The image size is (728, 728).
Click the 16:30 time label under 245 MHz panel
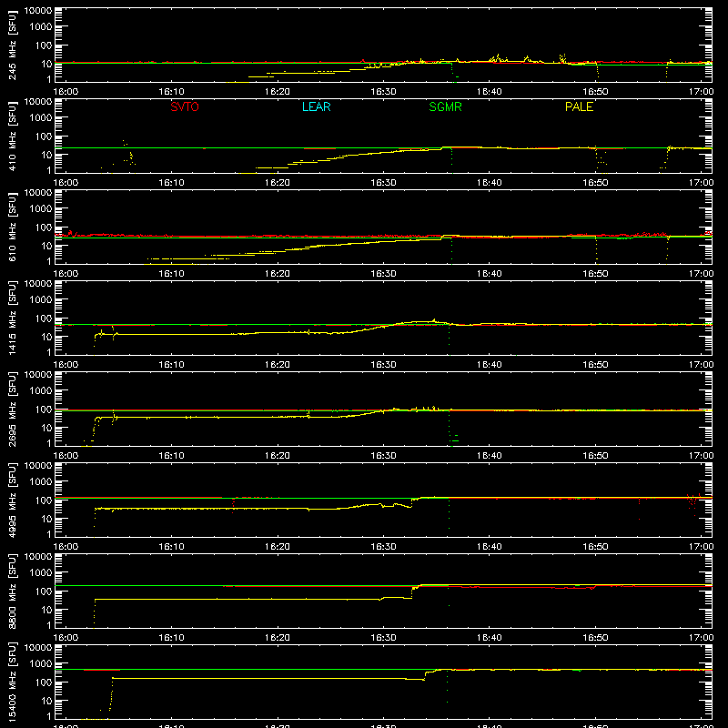coord(383,92)
